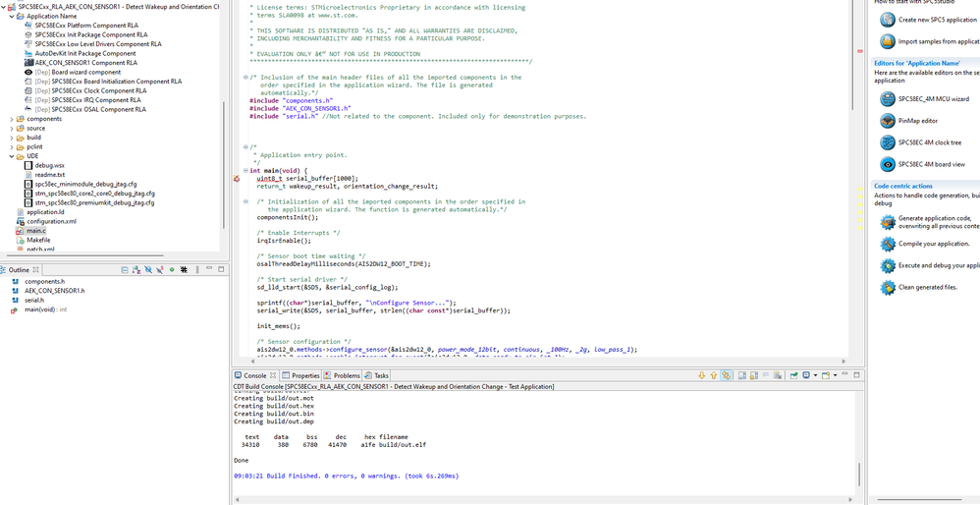Viewport: 980px width, 505px height.
Task: Click the Open Console icon
Action: 826,375
